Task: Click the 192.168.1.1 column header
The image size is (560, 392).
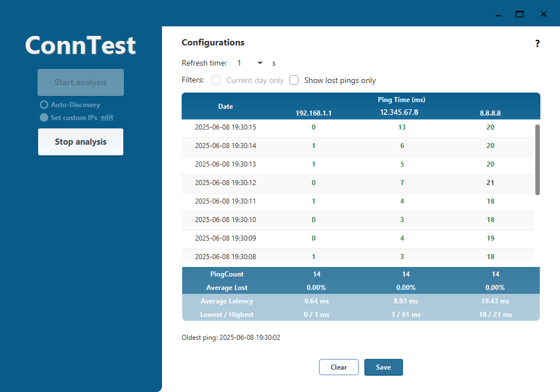Action: tap(313, 113)
